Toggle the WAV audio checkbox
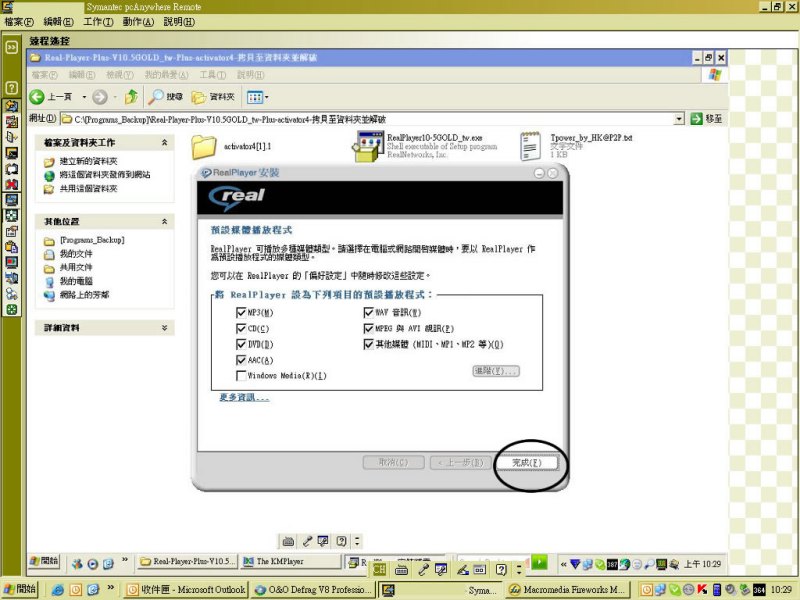The image size is (800, 600). click(368, 312)
